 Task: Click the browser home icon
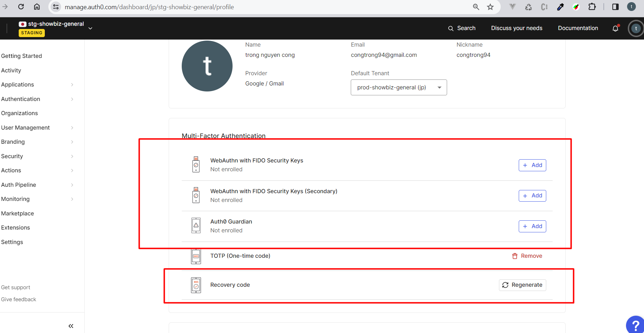37,7
